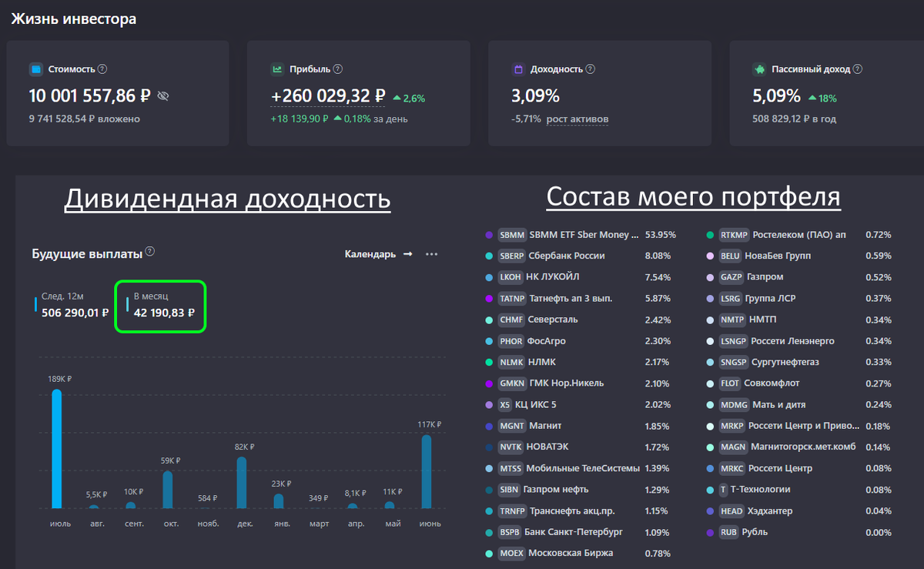Open the Календарь link with arrow
The height and width of the screenshot is (569, 924).
tap(378, 254)
